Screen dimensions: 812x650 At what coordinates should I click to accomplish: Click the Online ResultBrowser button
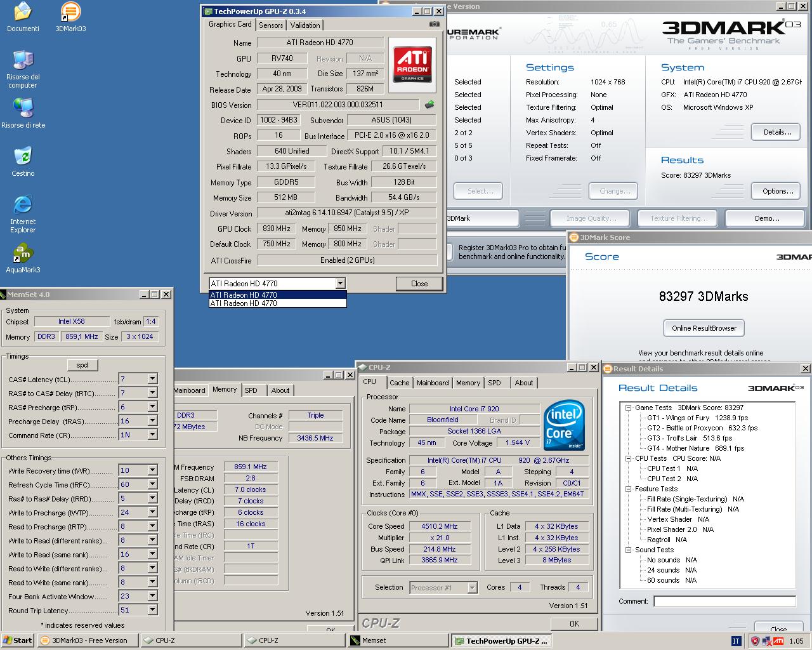pyautogui.click(x=704, y=328)
